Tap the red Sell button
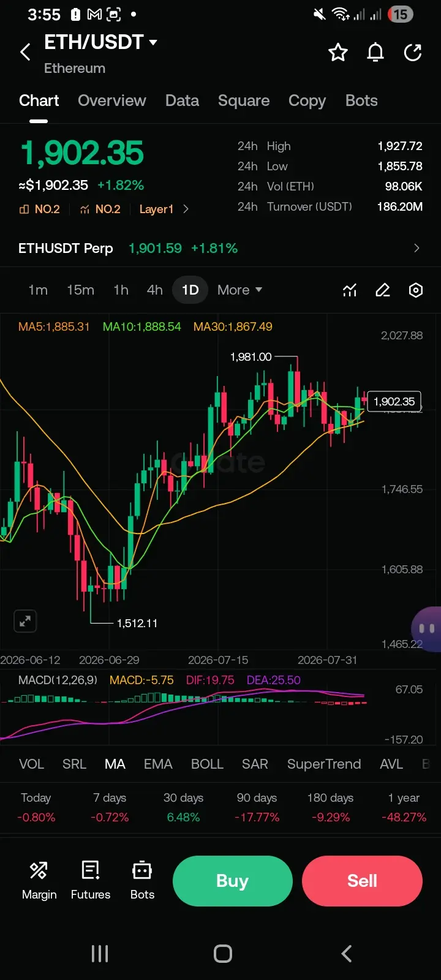Screen dimensions: 441x980 (362, 881)
